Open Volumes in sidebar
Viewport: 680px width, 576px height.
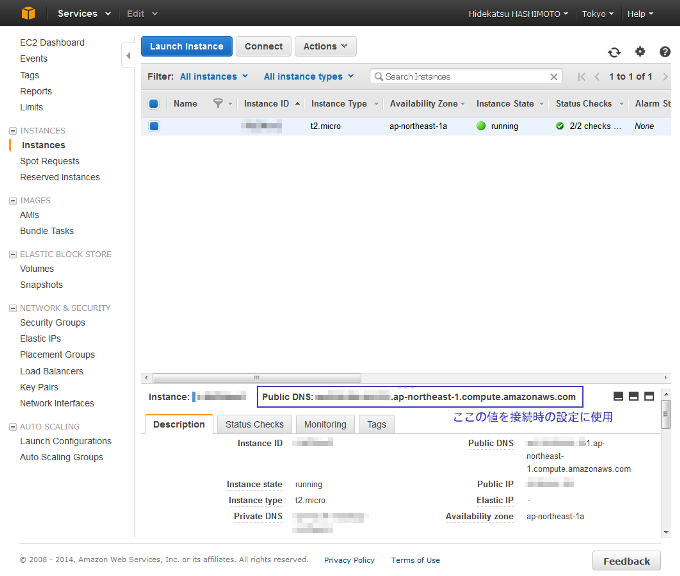coord(37,269)
